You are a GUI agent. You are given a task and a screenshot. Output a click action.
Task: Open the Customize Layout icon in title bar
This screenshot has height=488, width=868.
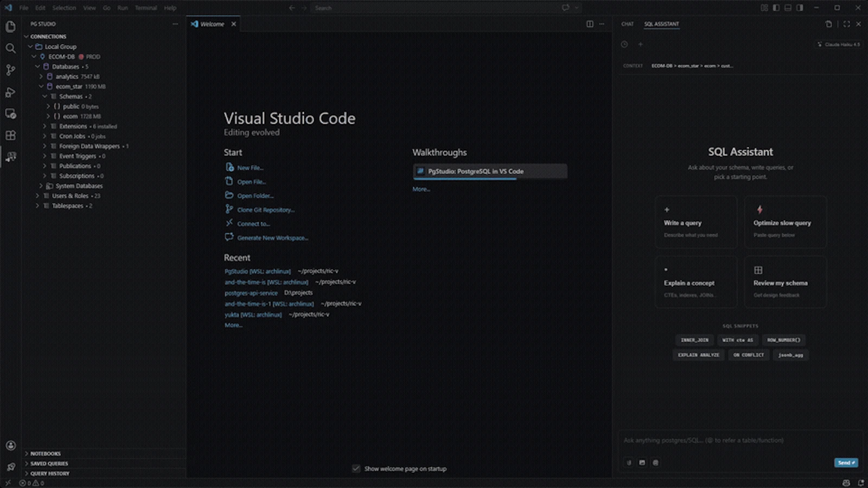tap(764, 8)
